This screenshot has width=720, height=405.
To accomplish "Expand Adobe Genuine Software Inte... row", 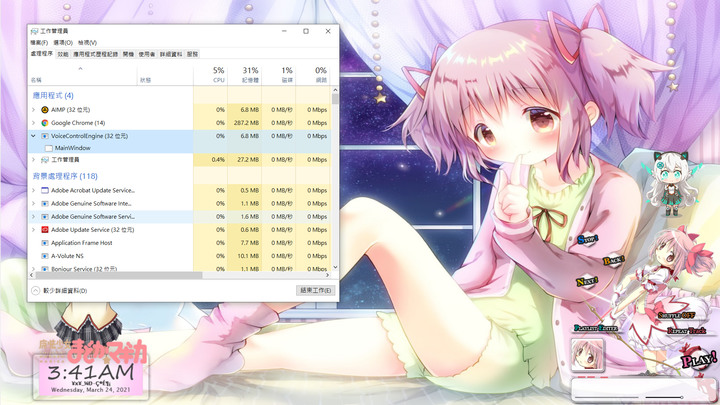I will point(33,203).
